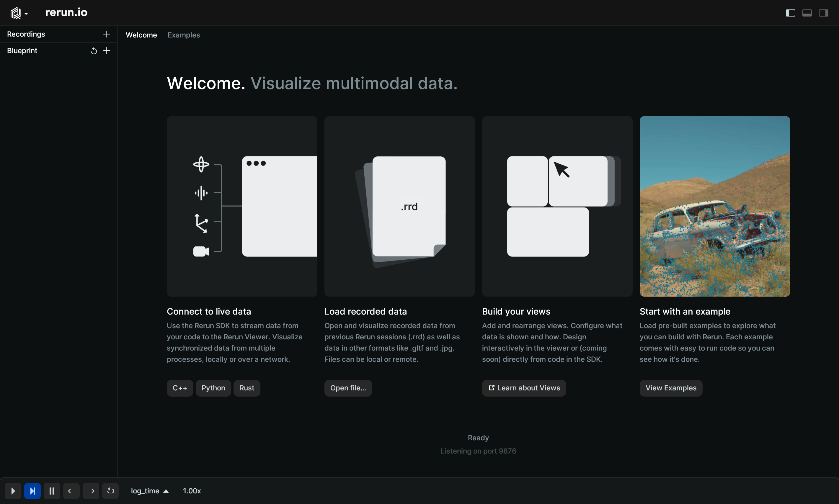Click the Open file... button
This screenshot has height=504, width=839.
coord(348,388)
